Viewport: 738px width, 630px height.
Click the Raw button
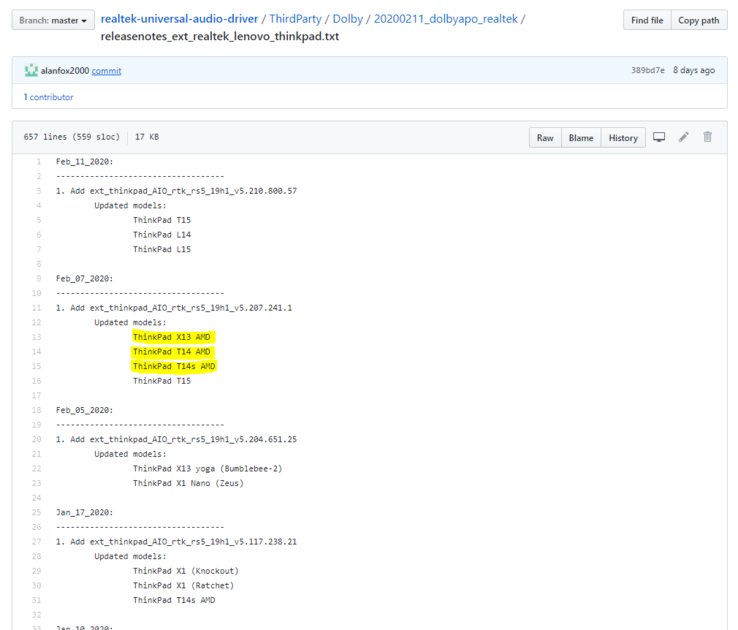(545, 138)
